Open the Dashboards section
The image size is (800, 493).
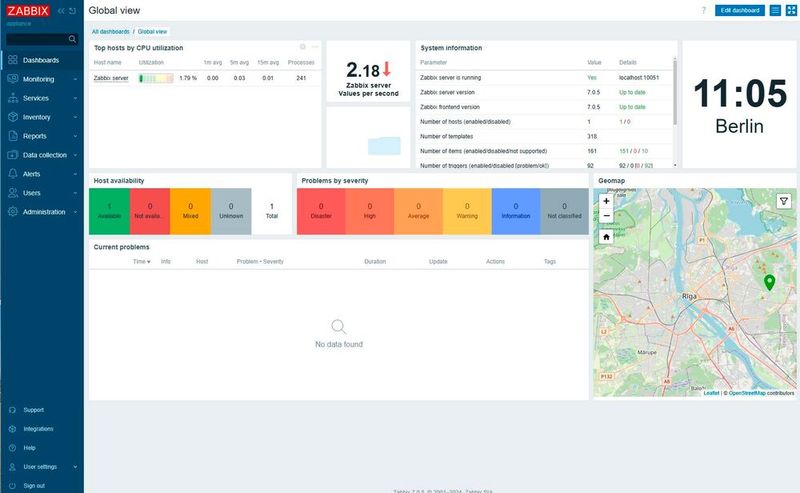click(41, 60)
